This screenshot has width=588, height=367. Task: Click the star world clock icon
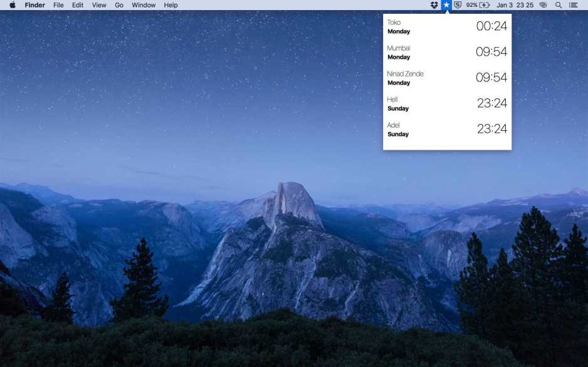(x=446, y=5)
